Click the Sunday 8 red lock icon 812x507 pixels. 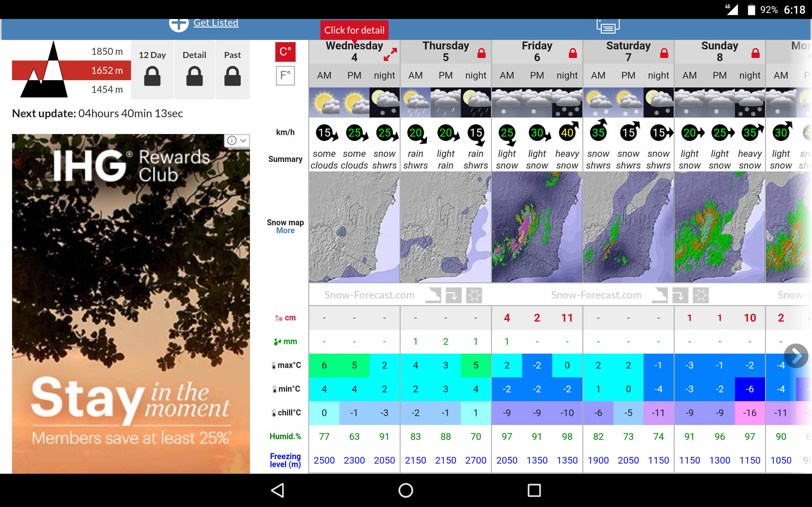(755, 53)
